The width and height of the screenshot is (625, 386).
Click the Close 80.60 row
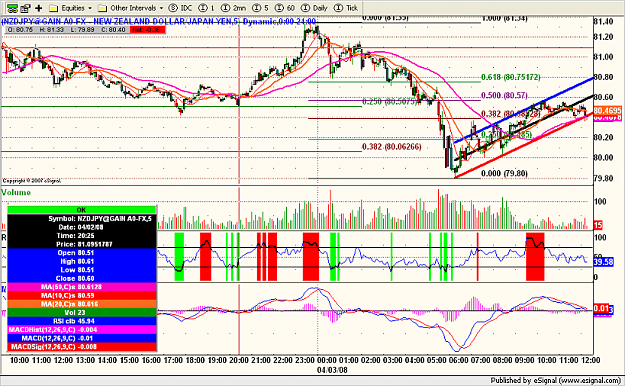82,278
